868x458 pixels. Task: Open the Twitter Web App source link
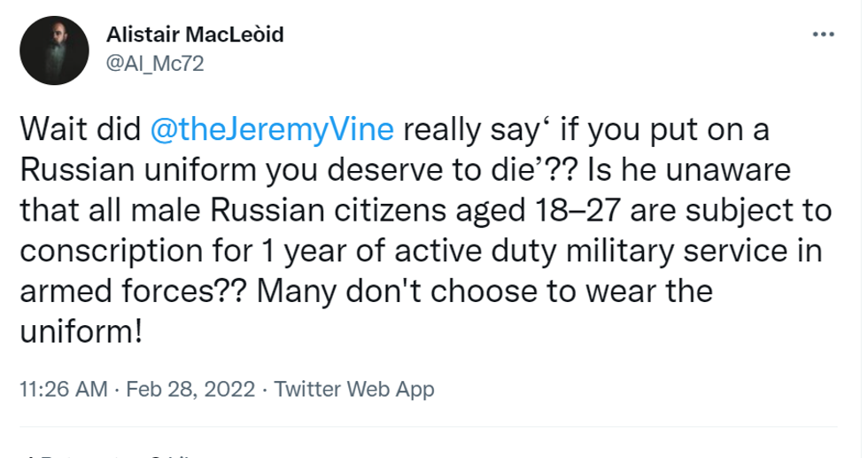click(355, 389)
